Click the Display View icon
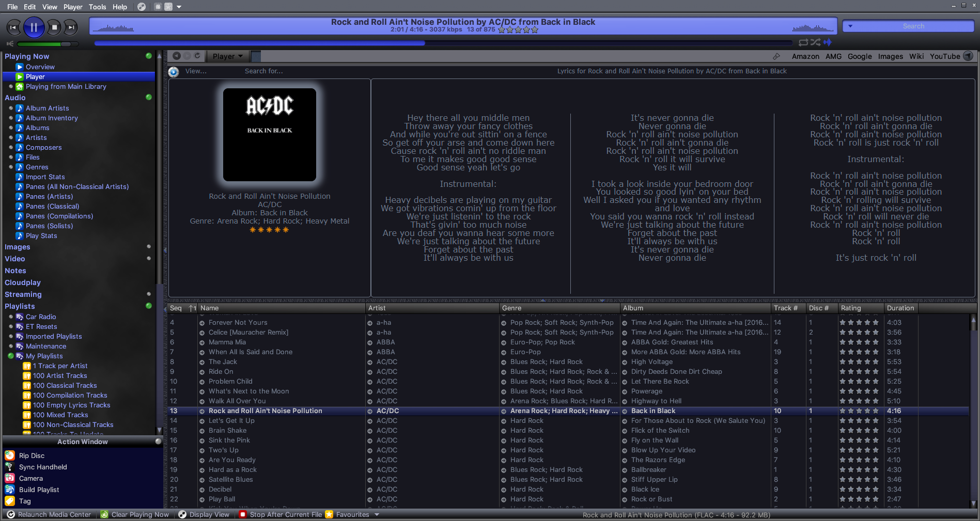 pyautogui.click(x=182, y=514)
